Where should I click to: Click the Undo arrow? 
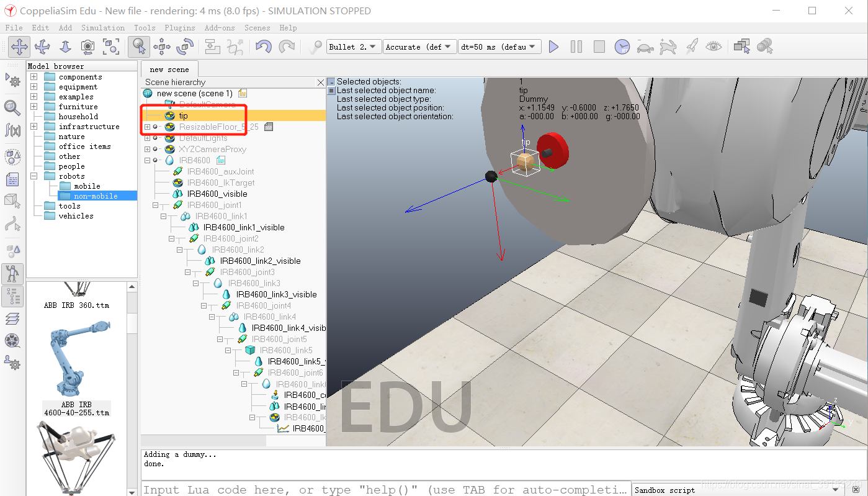(264, 47)
